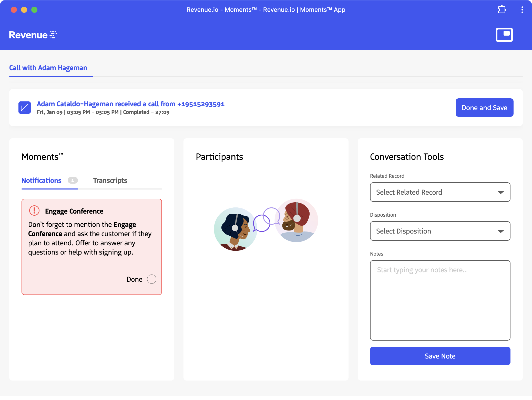
Task: Click the picture-in-picture window icon
Action: coord(504,35)
